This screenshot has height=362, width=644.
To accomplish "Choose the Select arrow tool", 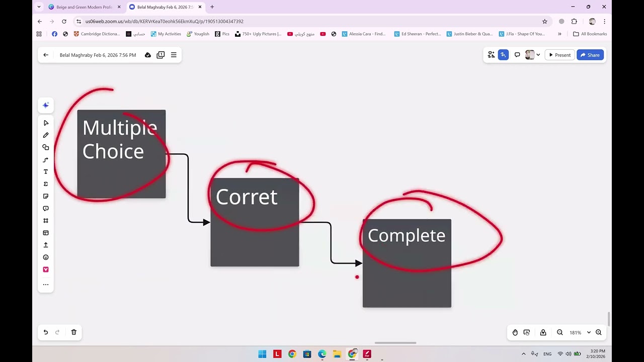I will point(46,123).
